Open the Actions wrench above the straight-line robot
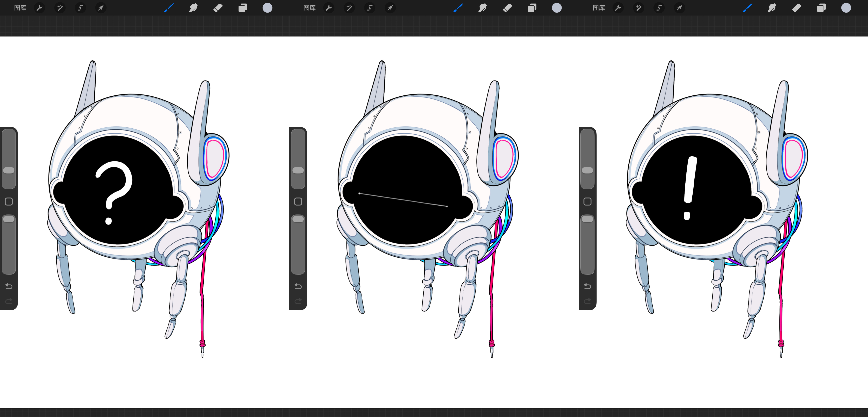Viewport: 868px width, 417px height. click(x=329, y=8)
